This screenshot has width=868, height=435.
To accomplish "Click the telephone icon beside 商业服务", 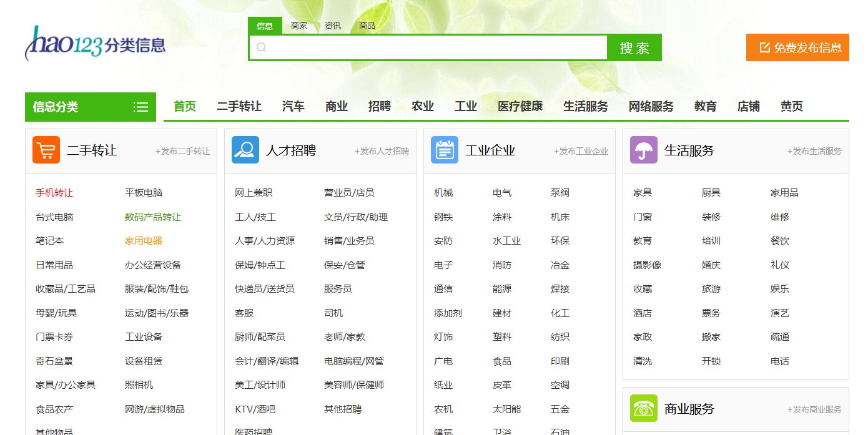I will tap(643, 410).
